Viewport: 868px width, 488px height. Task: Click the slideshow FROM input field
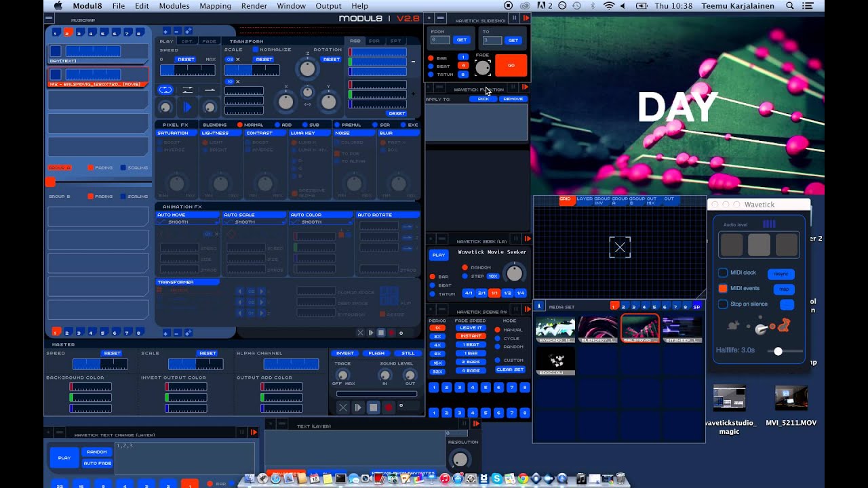[x=440, y=40]
